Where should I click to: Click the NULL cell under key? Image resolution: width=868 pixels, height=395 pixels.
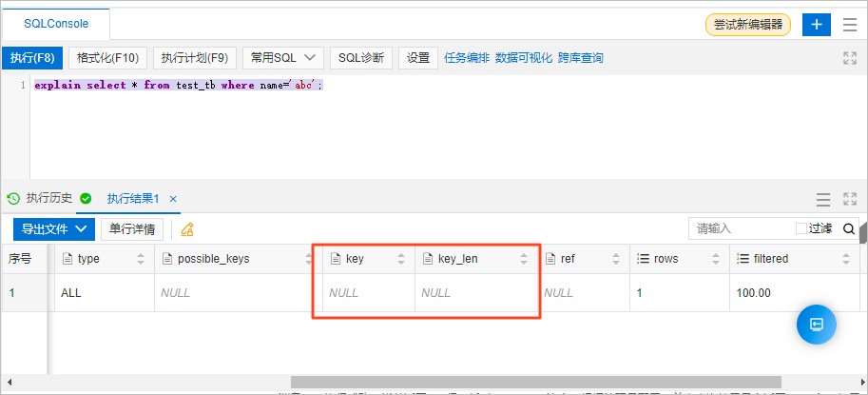tap(369, 293)
